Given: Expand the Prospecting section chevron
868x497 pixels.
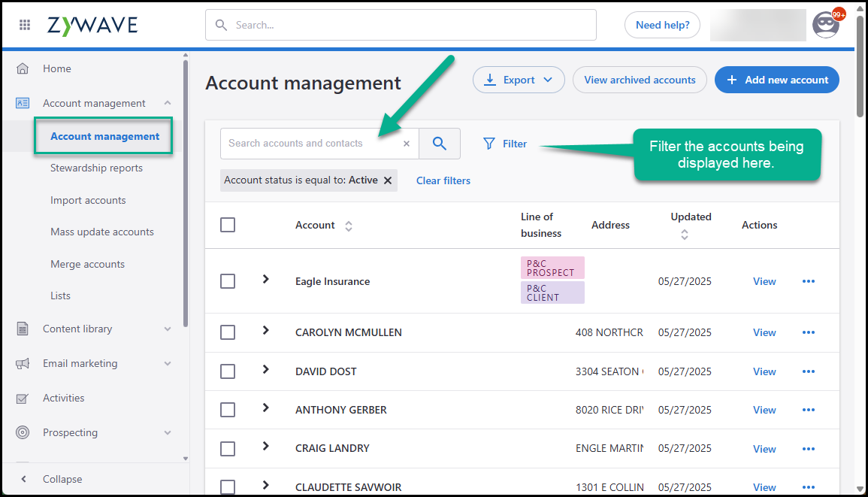Looking at the screenshot, I should (x=167, y=433).
